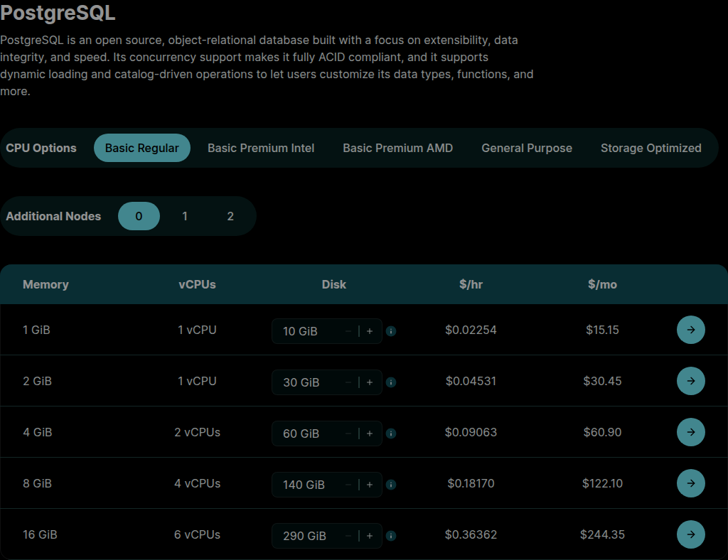This screenshot has height=560, width=728.
Task: Click the PostgreSQL page heading
Action: coord(58,13)
